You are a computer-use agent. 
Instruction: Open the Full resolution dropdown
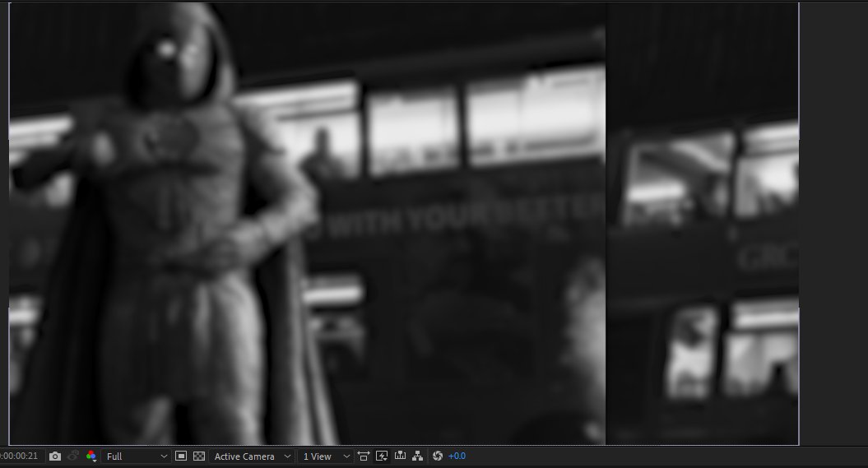(x=137, y=456)
